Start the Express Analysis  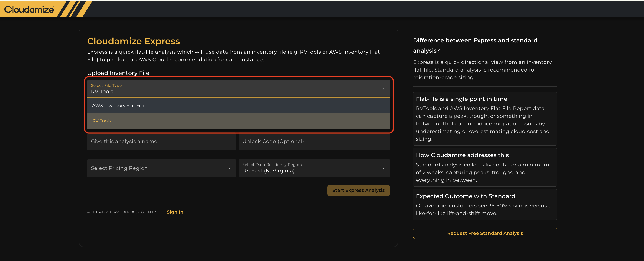[358, 191]
